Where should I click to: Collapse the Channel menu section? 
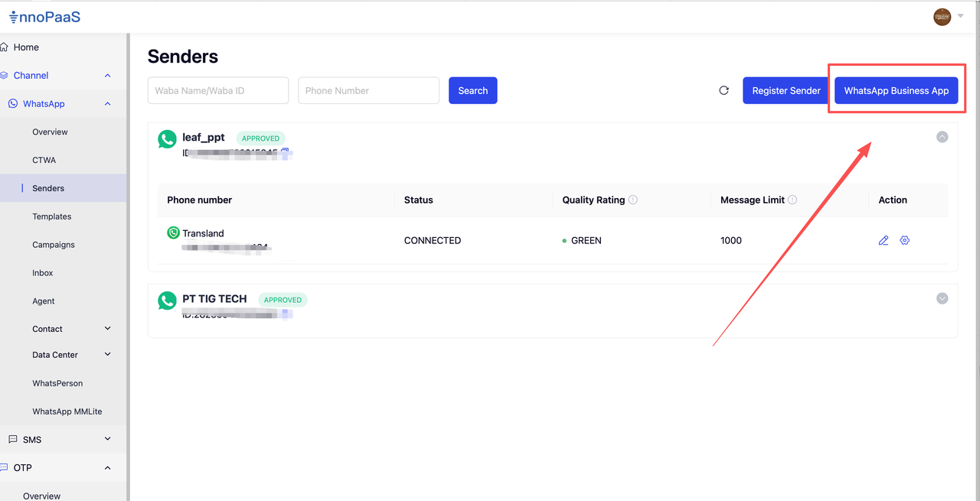coord(107,76)
